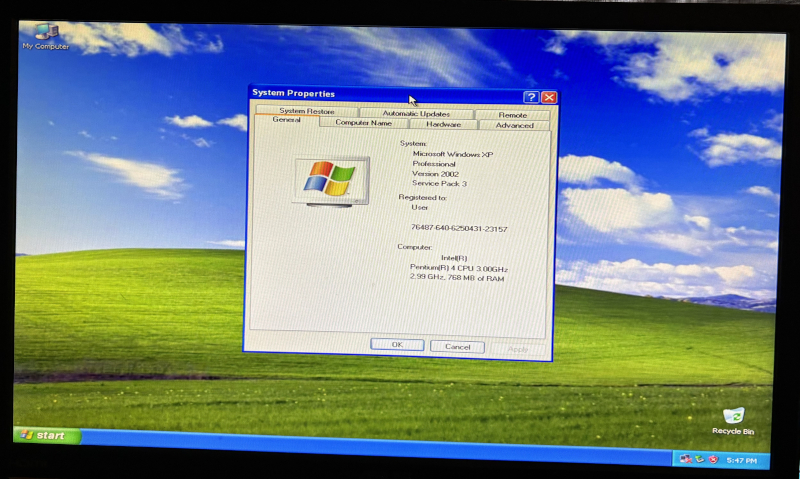This screenshot has width=800, height=479.
Task: Open the Hardware tab
Action: pyautogui.click(x=443, y=124)
